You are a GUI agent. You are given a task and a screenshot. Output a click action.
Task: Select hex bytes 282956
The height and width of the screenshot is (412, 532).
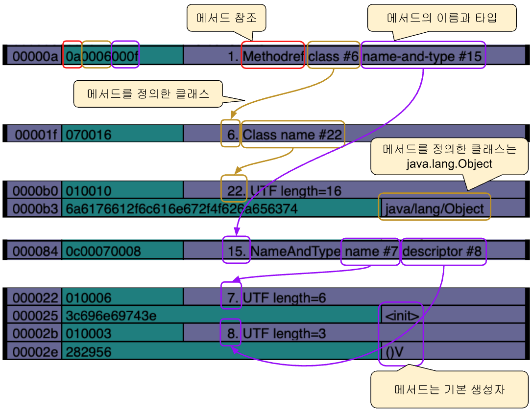tap(89, 352)
